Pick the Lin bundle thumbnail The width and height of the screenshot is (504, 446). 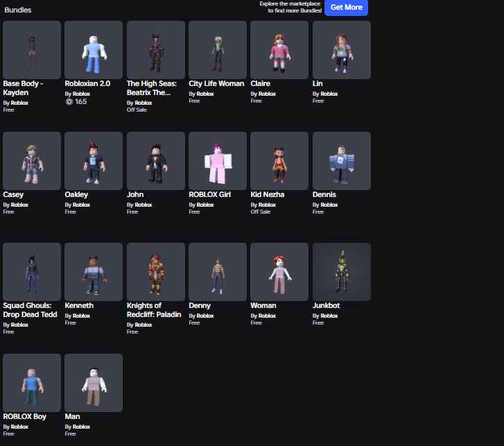click(x=342, y=50)
